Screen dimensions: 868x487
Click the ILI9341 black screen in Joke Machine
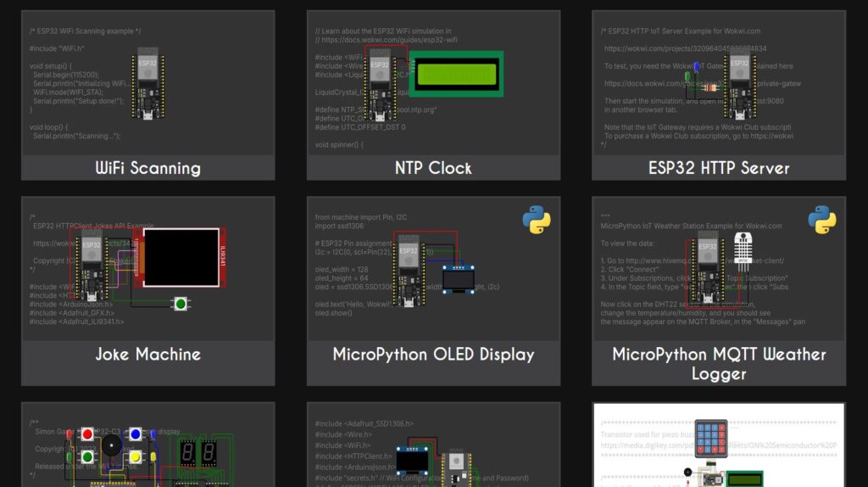[x=181, y=257]
